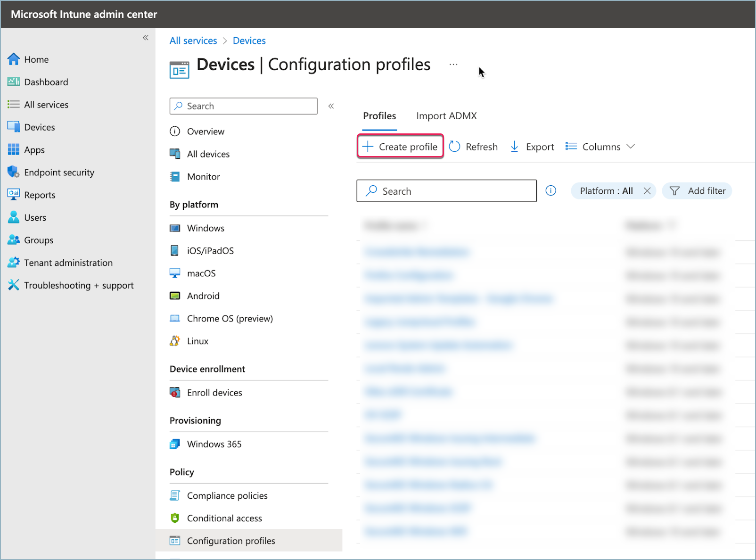Click the info icon beside search box

(x=551, y=191)
